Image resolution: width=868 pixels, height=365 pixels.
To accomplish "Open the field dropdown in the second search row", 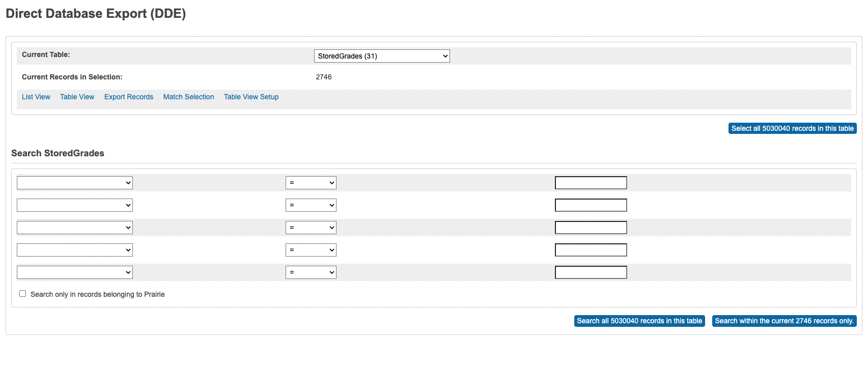I will point(75,205).
